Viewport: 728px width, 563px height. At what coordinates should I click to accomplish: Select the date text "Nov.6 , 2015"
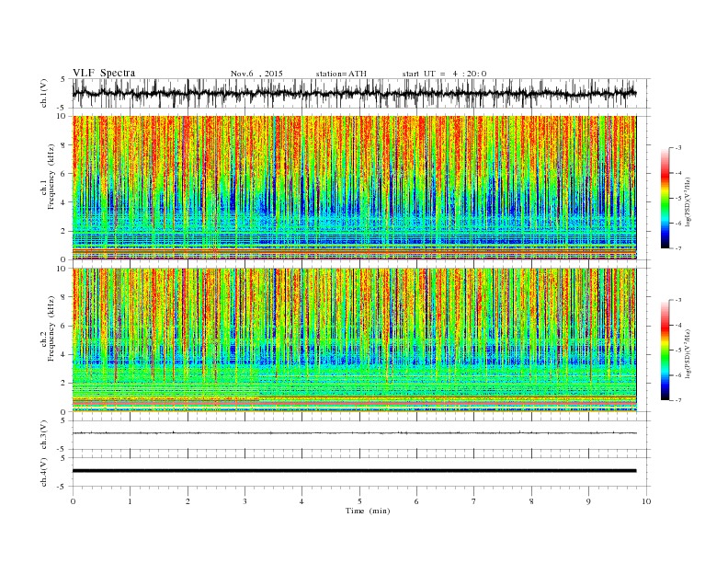[x=256, y=74]
